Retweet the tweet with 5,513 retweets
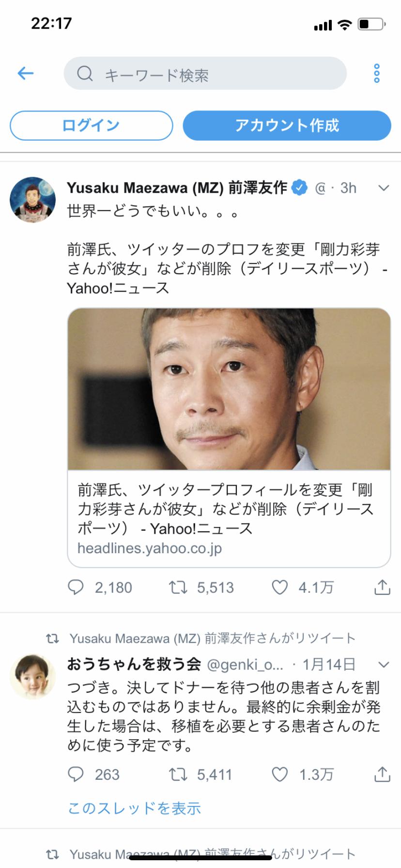Screen dimensions: 401x868 [178, 588]
